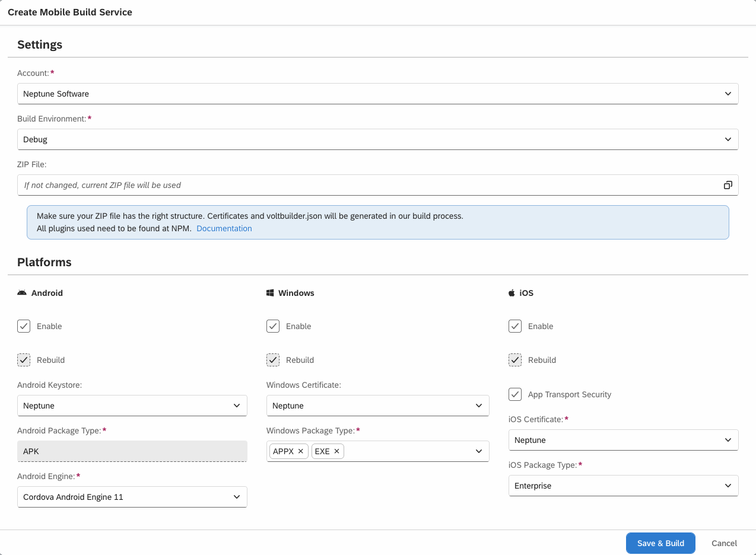Uncheck App Transport Security

(x=515, y=394)
